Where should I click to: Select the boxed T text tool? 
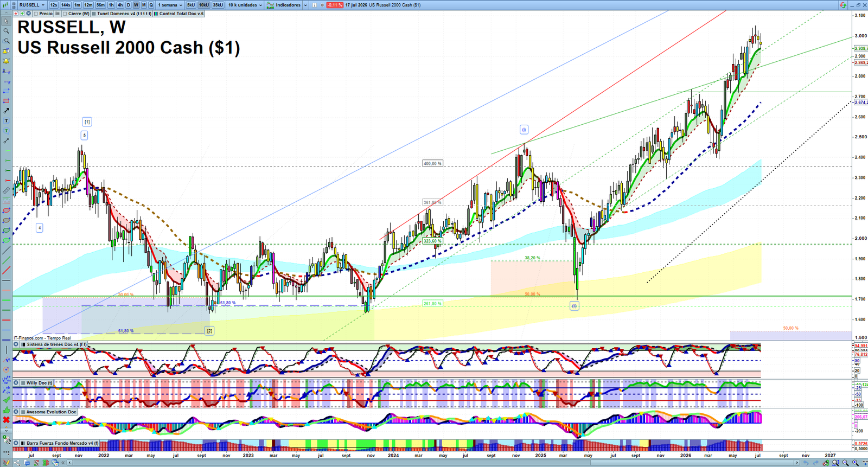click(x=6, y=120)
